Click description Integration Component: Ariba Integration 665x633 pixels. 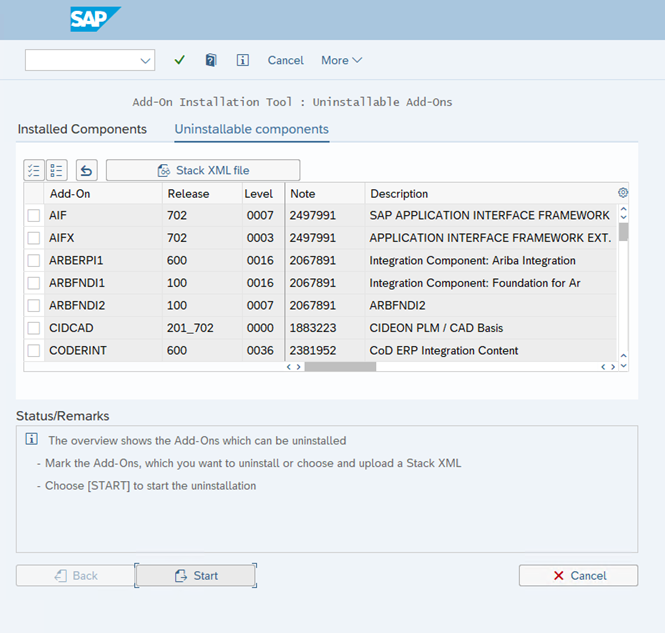(x=472, y=260)
